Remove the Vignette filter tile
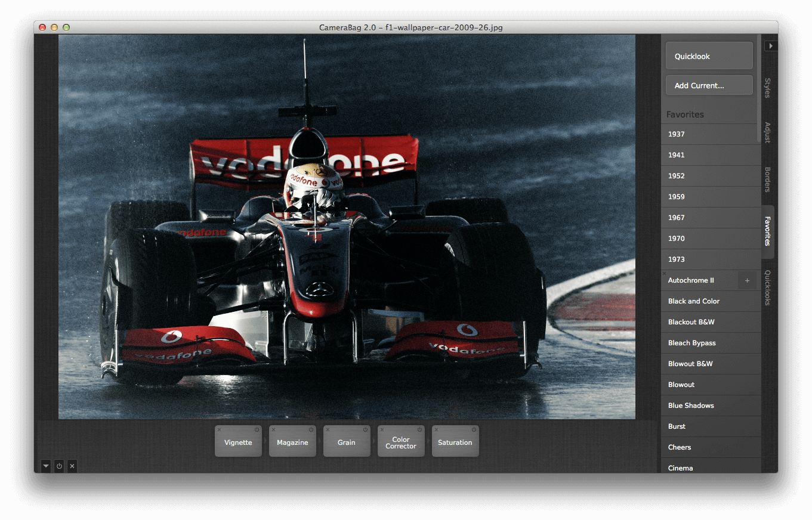The width and height of the screenshot is (812, 520). (x=219, y=430)
